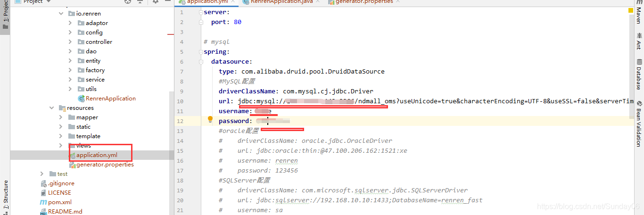Expand the template folder arrow
Screen dimensions: 644x215
click(61, 136)
